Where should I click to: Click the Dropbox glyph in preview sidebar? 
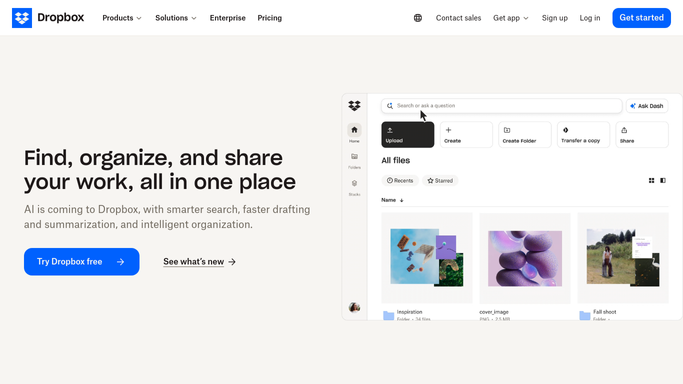point(355,105)
